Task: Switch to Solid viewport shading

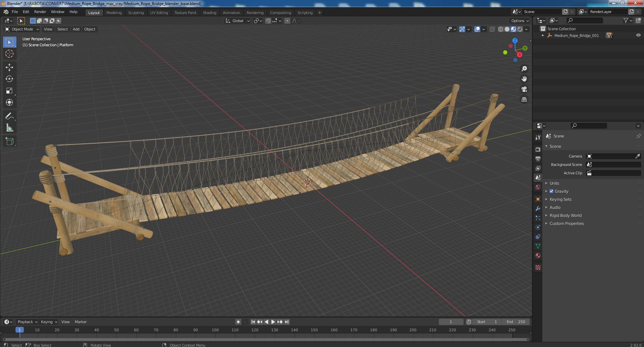Action: 507,29
